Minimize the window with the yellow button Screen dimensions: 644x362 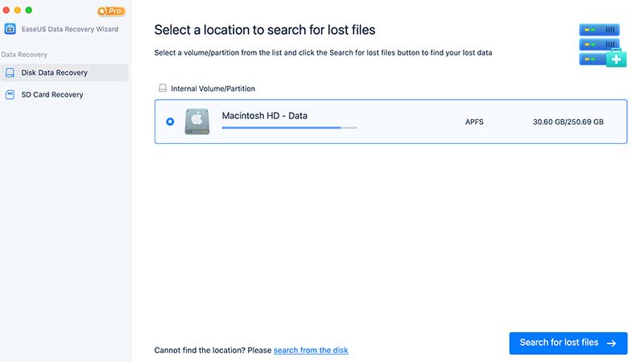click(18, 10)
